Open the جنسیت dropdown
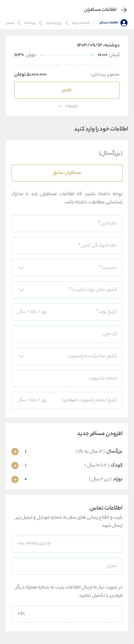 coord(67,268)
